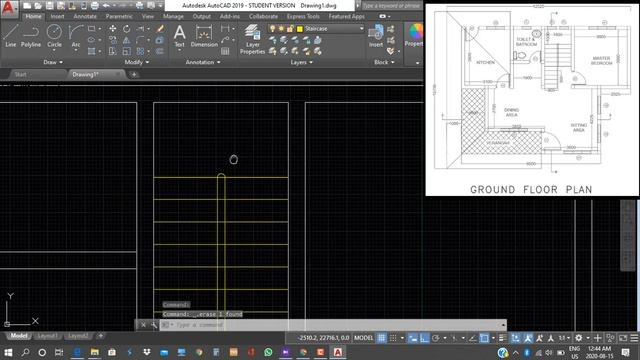Open File Explorer from the taskbar
This screenshot has height=360, width=640.
click(95, 352)
